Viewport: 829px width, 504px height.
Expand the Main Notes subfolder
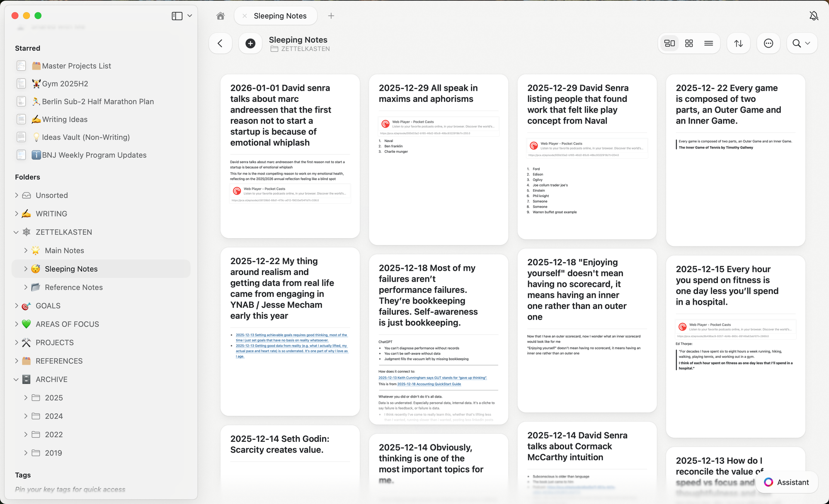(x=26, y=251)
